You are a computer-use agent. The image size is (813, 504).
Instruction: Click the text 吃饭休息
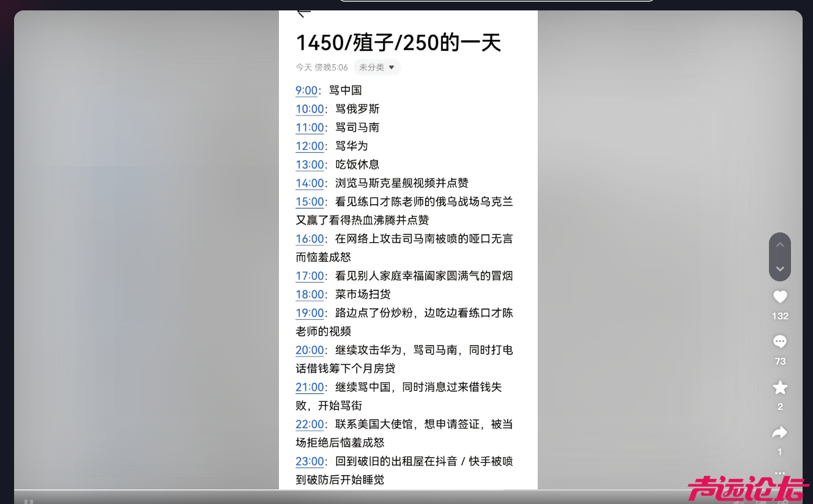pos(357,165)
